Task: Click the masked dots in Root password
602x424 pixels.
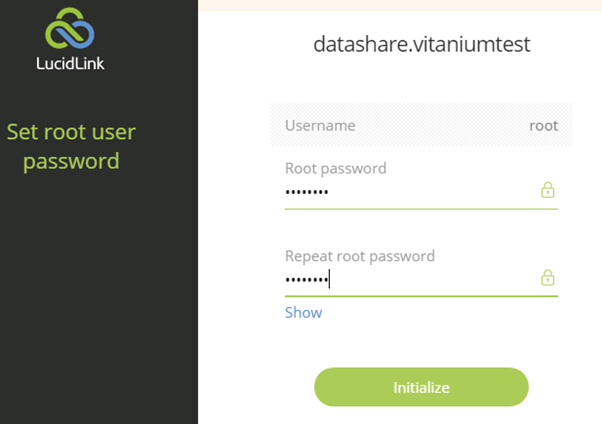Action: (307, 192)
